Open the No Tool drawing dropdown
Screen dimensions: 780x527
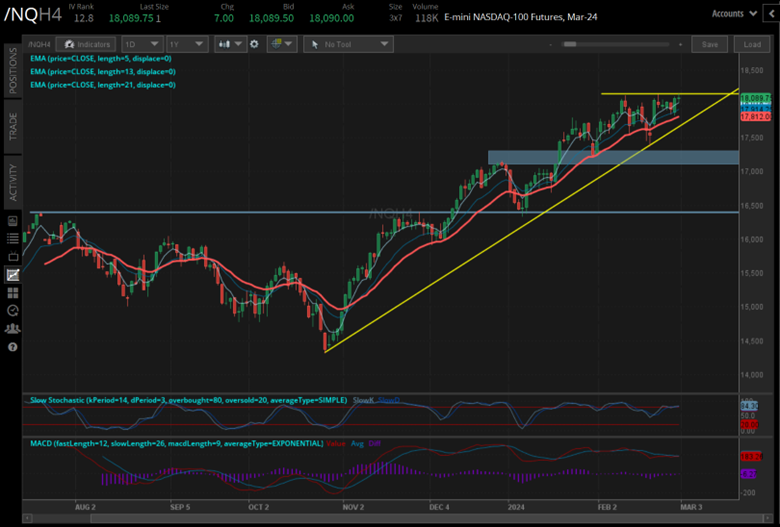pyautogui.click(x=349, y=45)
